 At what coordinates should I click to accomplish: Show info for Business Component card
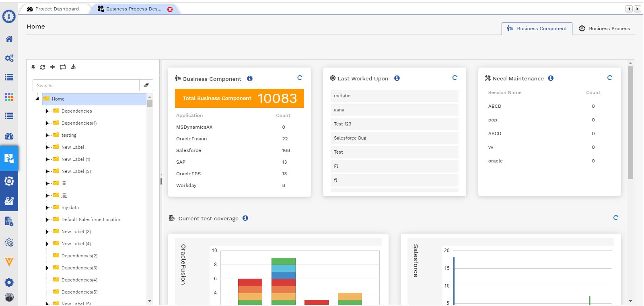250,78
